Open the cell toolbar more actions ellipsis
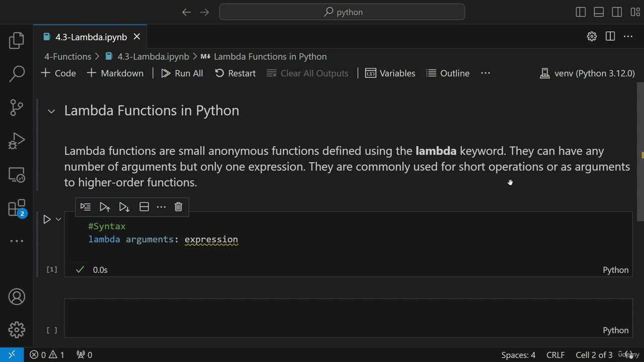The width and height of the screenshot is (644, 362). (x=161, y=207)
